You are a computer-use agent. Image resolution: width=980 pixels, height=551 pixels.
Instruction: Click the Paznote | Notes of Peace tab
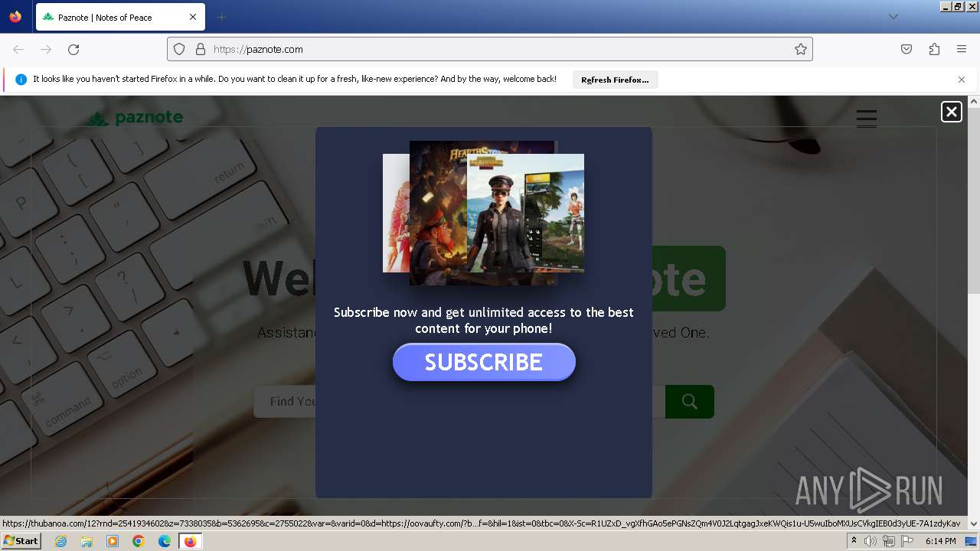pos(120,17)
